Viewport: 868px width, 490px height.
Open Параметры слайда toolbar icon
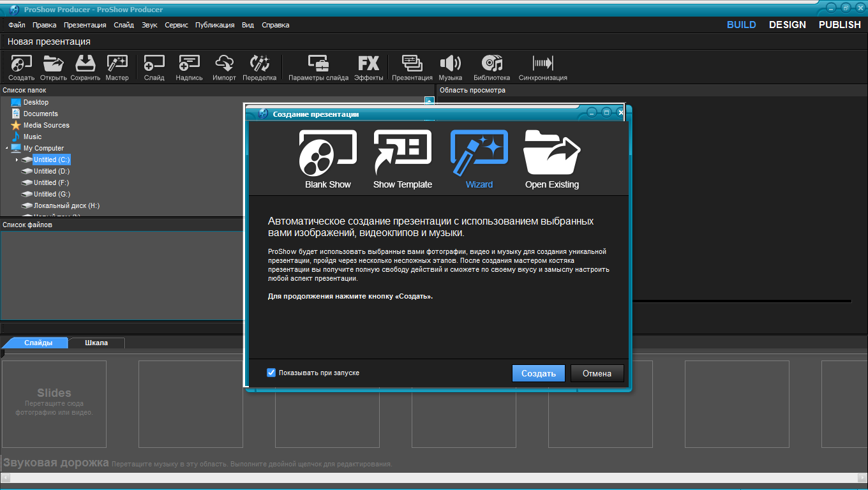318,68
